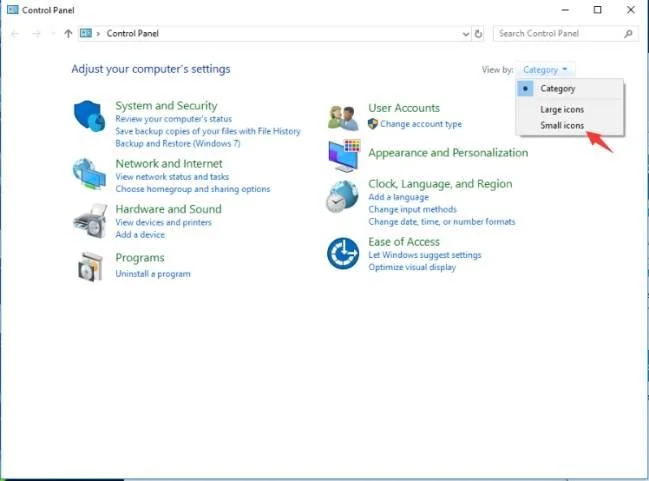This screenshot has width=649, height=481.
Task: Choose Large icons view option
Action: click(x=570, y=109)
